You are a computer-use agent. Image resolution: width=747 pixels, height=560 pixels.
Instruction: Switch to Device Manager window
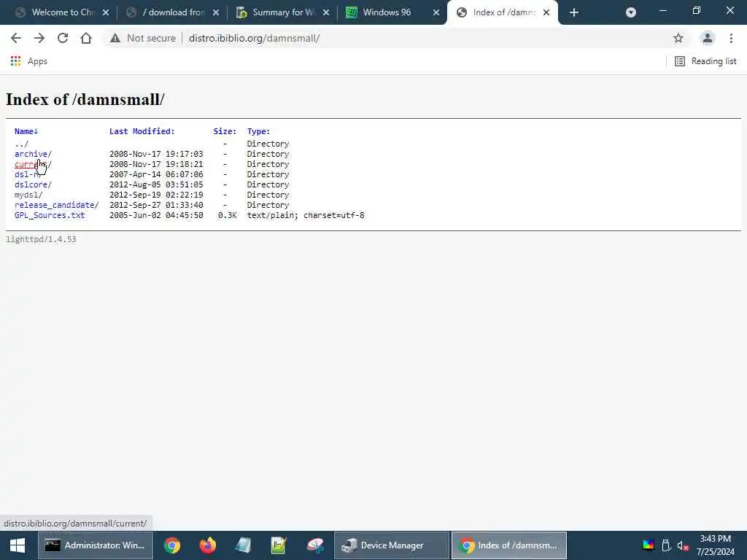click(x=392, y=545)
